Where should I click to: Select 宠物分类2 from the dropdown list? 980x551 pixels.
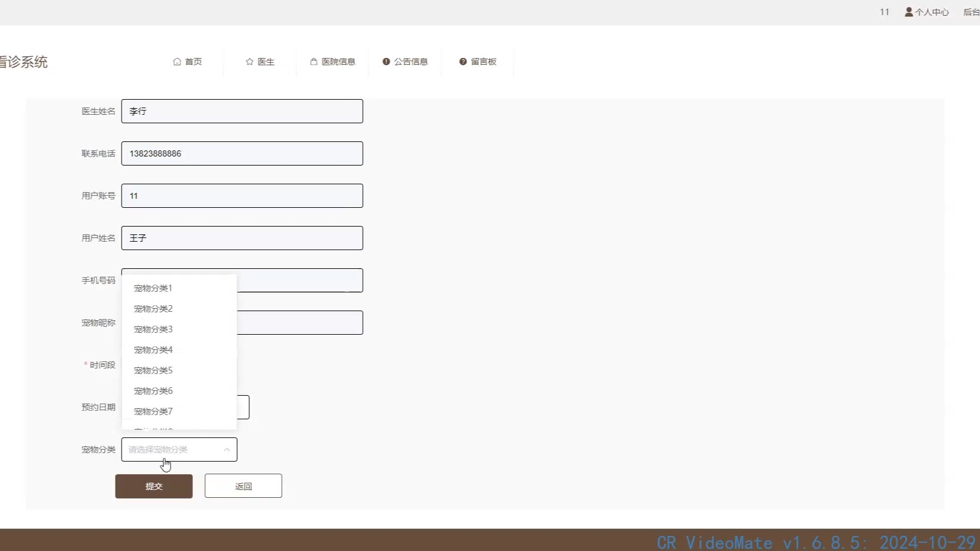coord(179,309)
